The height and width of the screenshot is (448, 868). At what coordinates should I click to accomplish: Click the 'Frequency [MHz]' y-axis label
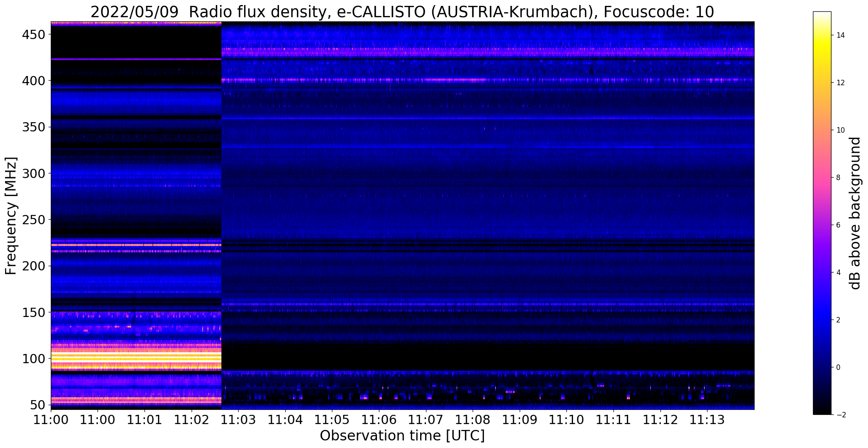point(11,216)
